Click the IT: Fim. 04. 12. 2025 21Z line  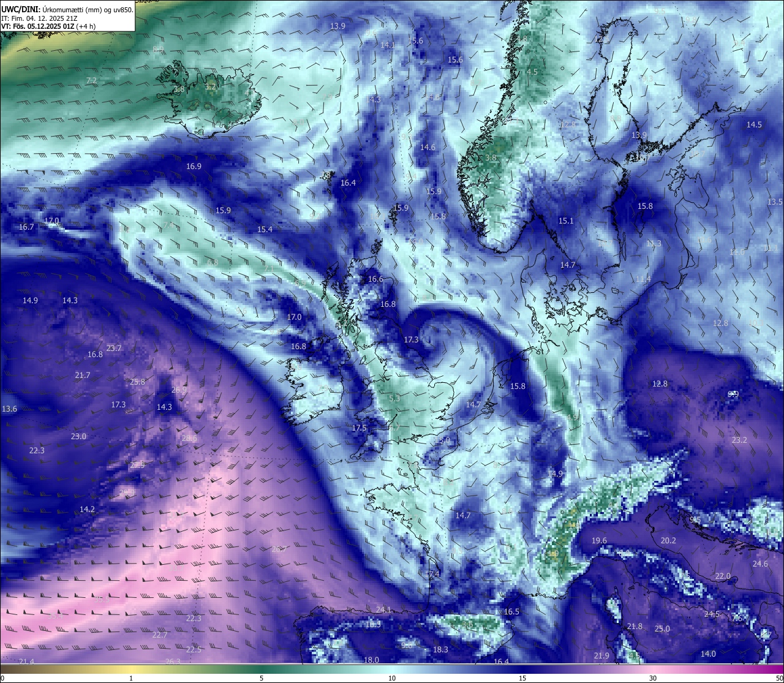pyautogui.click(x=39, y=18)
